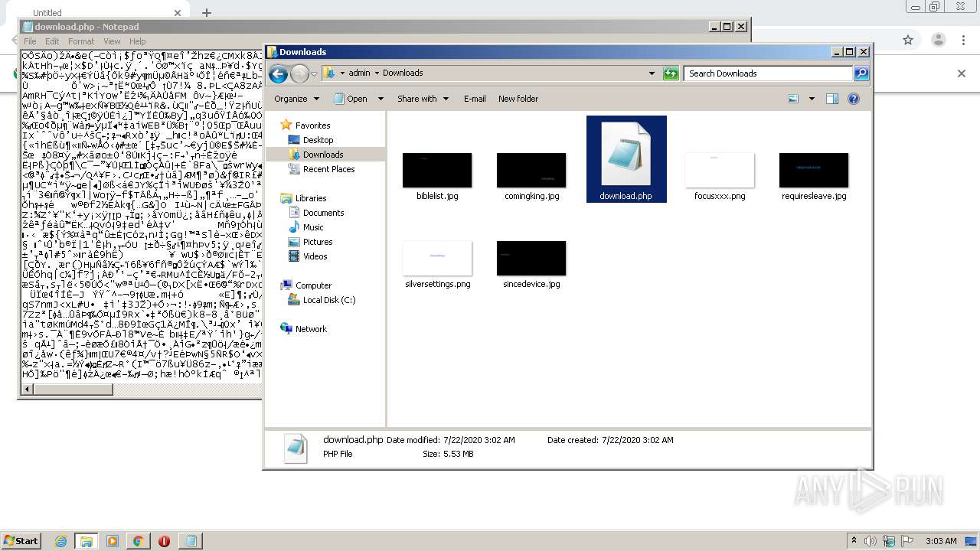
Task: Open Windows Media Player taskbar icon
Action: point(113,541)
